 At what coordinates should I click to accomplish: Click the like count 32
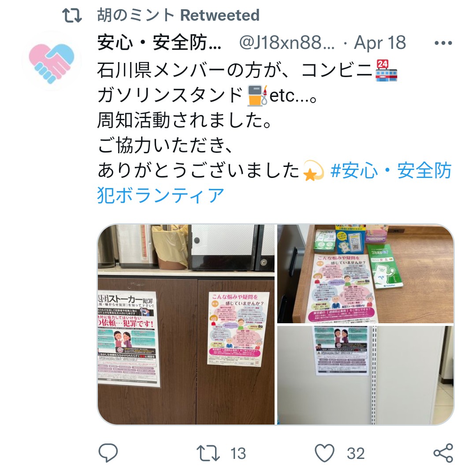click(356, 454)
